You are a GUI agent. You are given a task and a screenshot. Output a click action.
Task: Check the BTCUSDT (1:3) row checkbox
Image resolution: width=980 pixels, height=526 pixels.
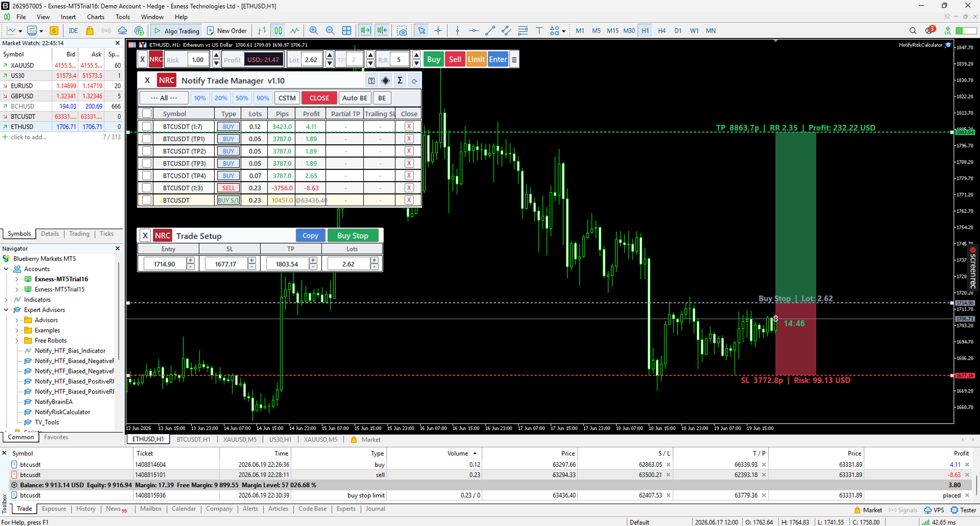click(147, 188)
